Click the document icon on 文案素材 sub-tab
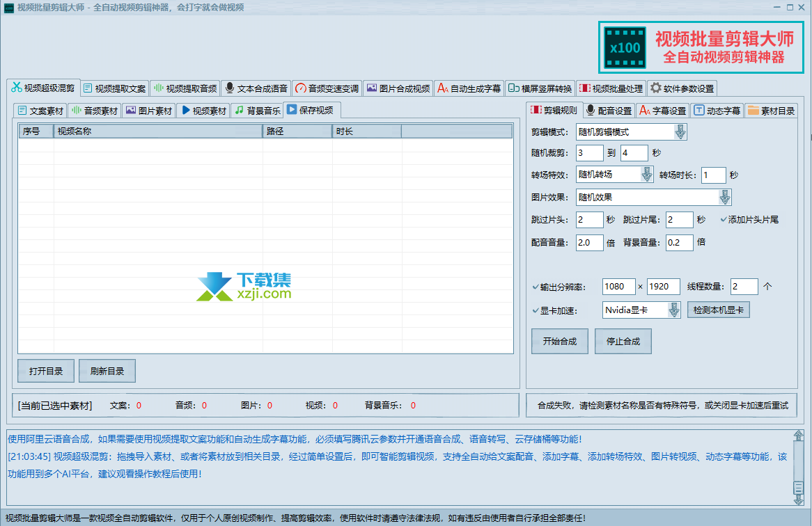Screen dimensions: 812x526 [22, 110]
